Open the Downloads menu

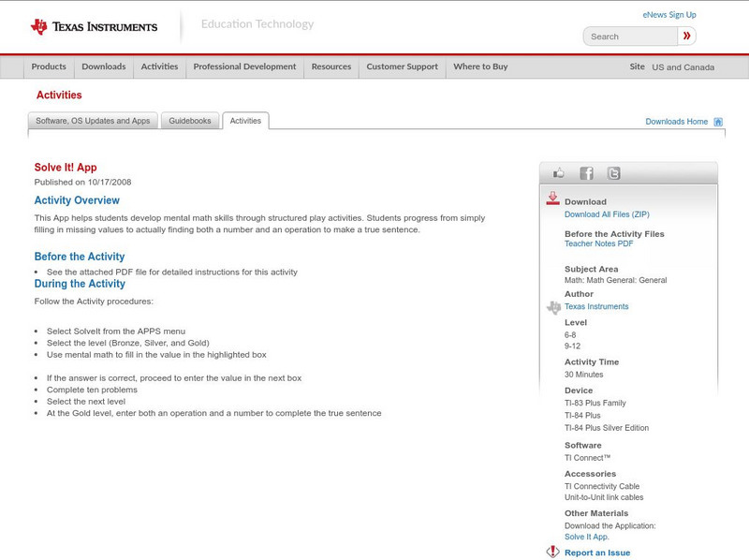[x=104, y=66]
